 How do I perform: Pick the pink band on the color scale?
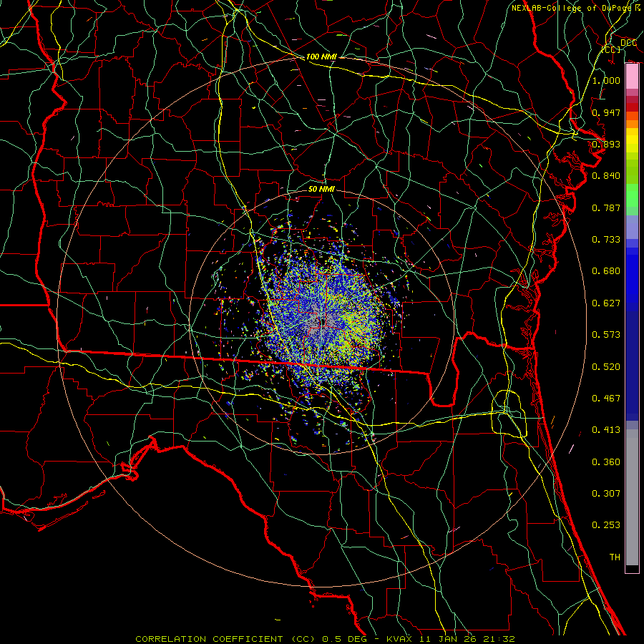click(632, 77)
